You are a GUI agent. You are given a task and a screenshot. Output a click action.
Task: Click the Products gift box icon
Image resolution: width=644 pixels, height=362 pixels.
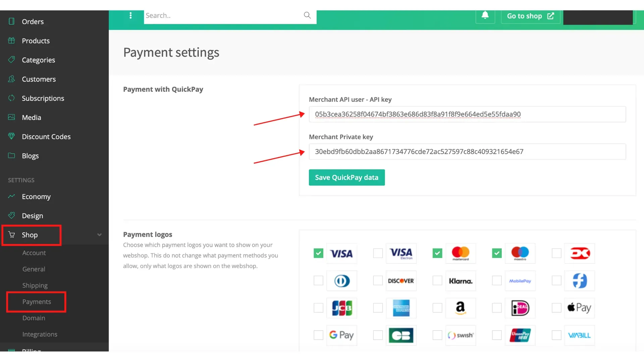11,41
